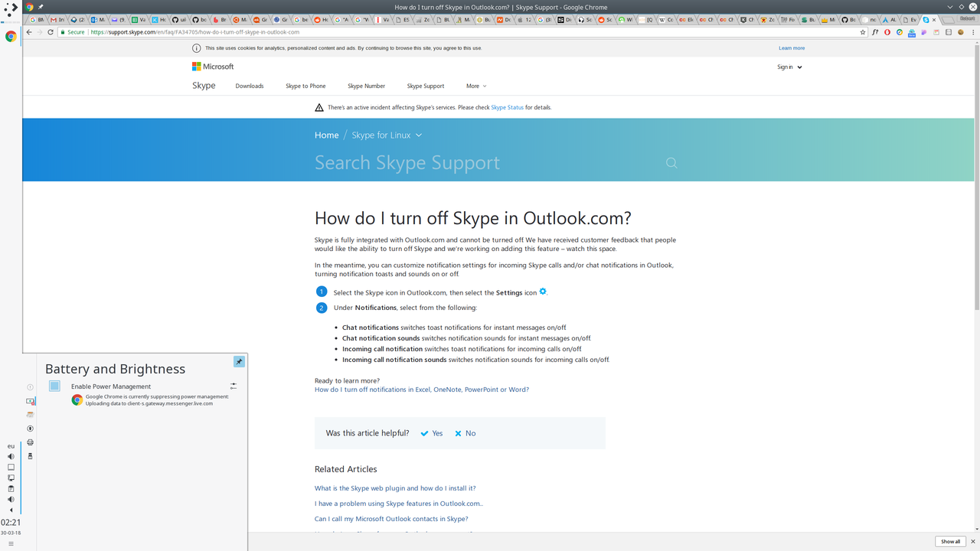This screenshot has height=551, width=980.
Task: Answer No to article helpful
Action: coord(465,433)
